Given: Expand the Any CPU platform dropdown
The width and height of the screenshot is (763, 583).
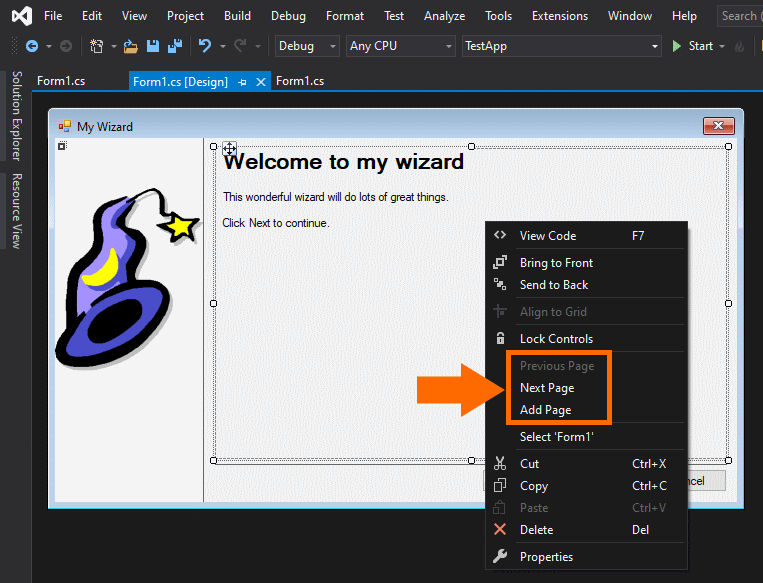Looking at the screenshot, I should [400, 46].
